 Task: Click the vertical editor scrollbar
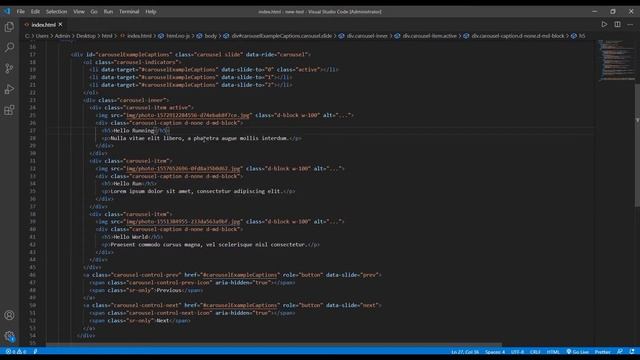[637, 145]
